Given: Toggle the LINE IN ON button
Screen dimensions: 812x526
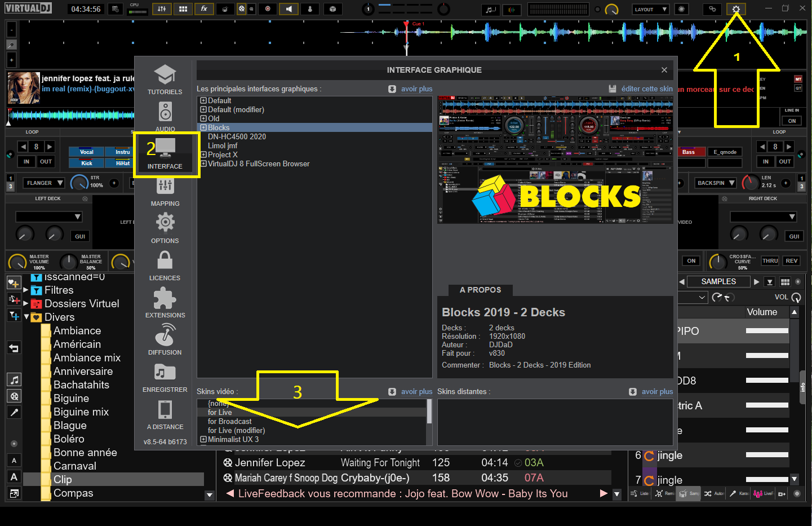Looking at the screenshot, I should (x=792, y=121).
